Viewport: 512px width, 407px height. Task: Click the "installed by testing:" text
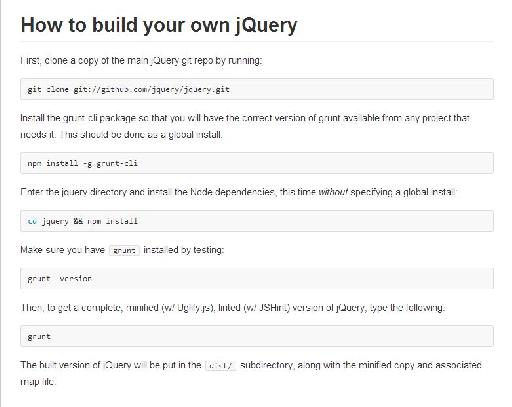184,250
